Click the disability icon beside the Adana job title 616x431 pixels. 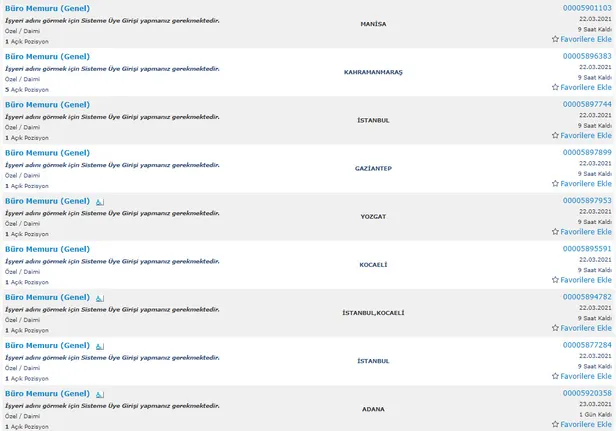tap(100, 394)
